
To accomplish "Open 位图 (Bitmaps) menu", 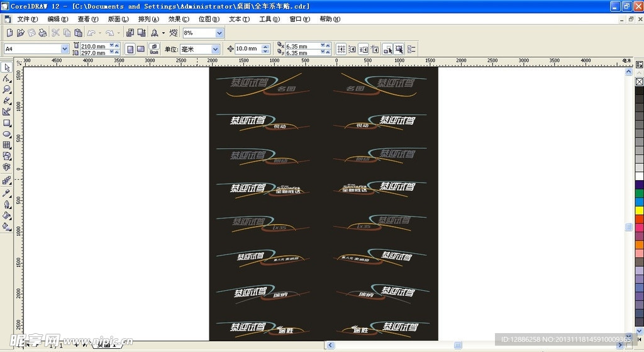I will [209, 19].
